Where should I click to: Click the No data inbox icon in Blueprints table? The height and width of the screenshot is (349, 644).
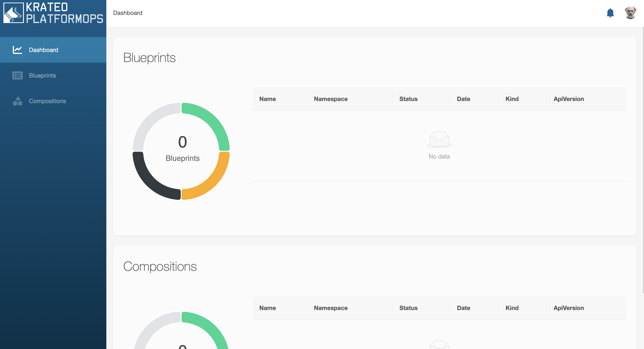[439, 139]
